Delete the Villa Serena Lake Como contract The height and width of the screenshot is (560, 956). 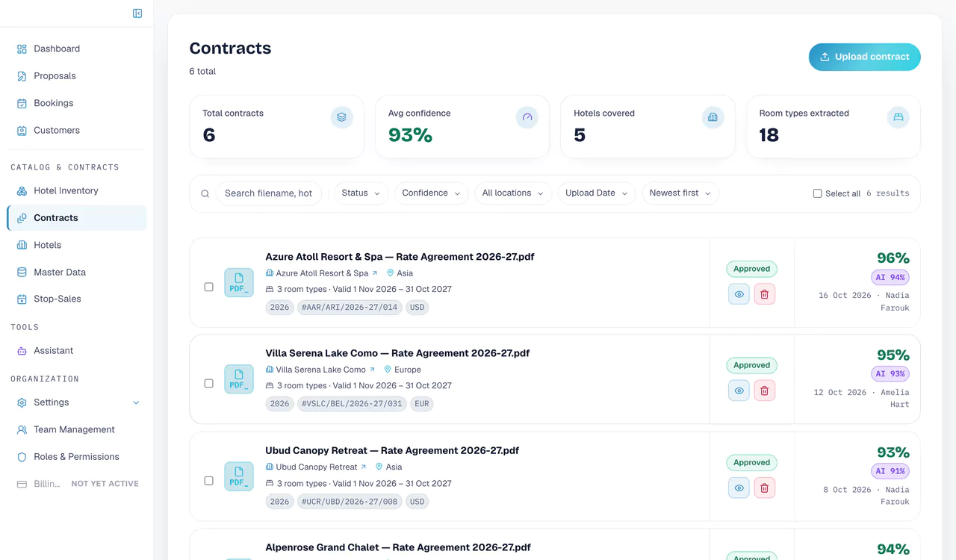[764, 391]
